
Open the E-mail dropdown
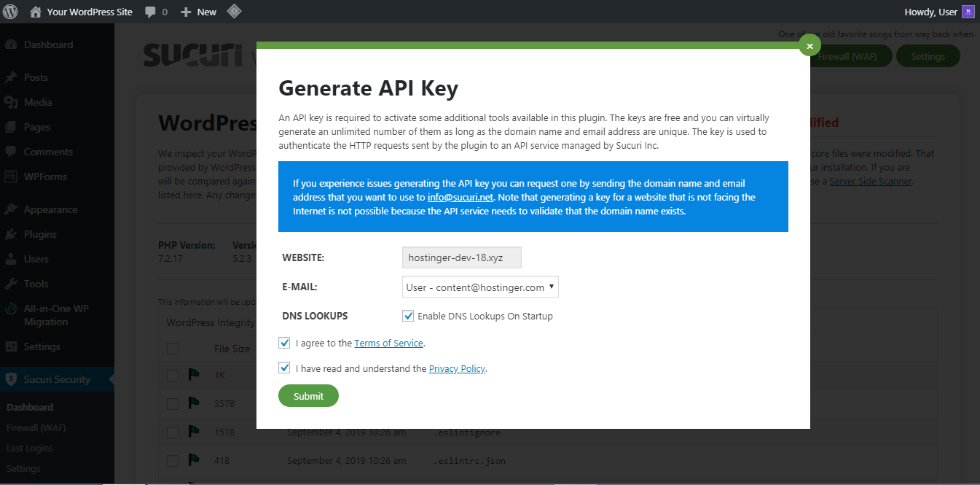coord(480,287)
